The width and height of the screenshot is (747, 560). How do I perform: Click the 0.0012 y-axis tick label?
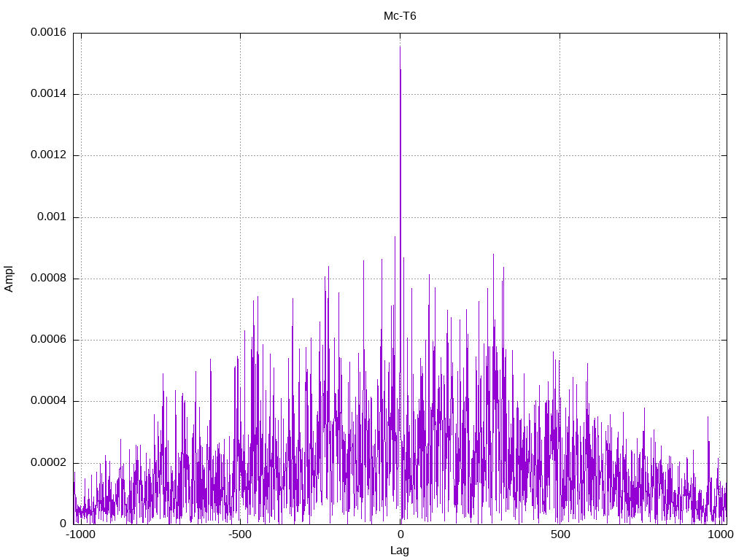tap(49, 155)
